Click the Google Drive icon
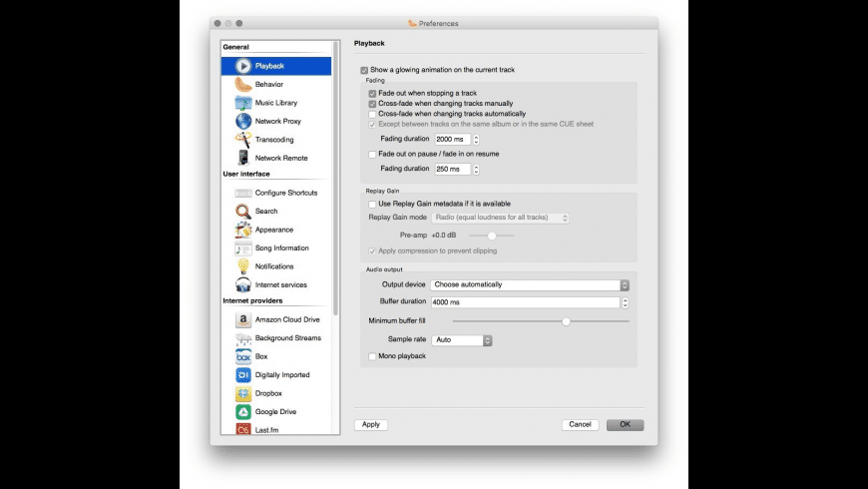Screen dimensions: 868x489 (242, 411)
